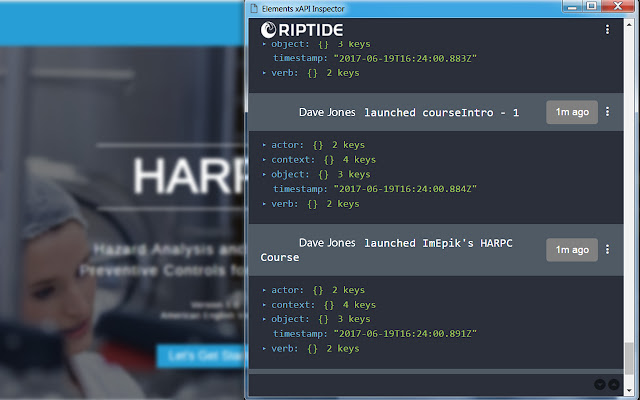Expand actor node under HARPC Course statement
Viewport: 640px width, 400px height.
click(x=264, y=290)
